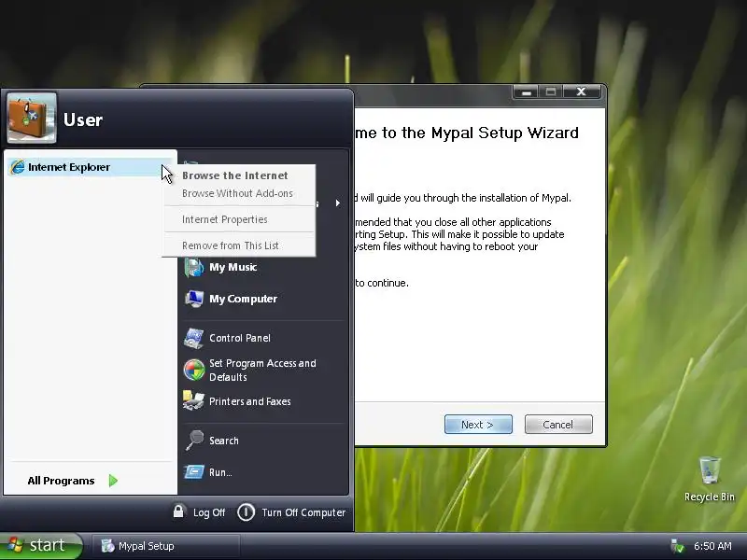
Task: Click the Log Off padlock icon
Action: click(178, 511)
